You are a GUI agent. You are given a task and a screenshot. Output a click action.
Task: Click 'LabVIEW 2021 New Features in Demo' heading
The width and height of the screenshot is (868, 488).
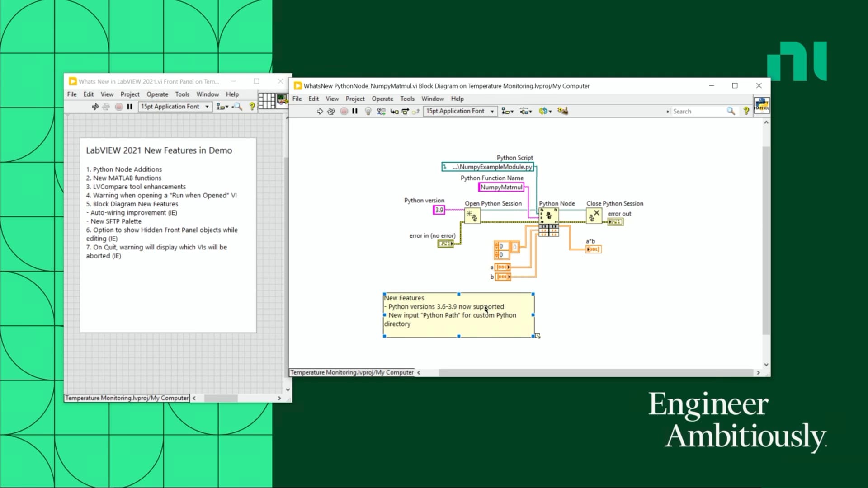coord(159,150)
